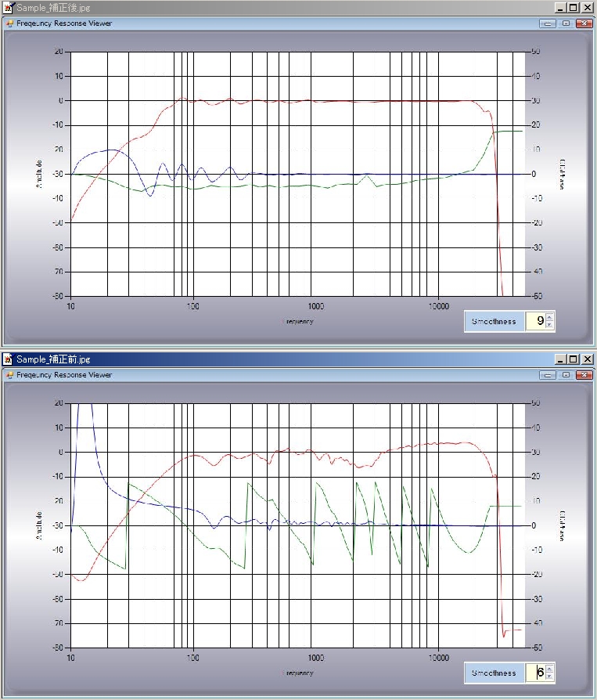The image size is (597, 700).
Task: Increase Smoothness above 6 with the up arrow
Action: click(549, 669)
